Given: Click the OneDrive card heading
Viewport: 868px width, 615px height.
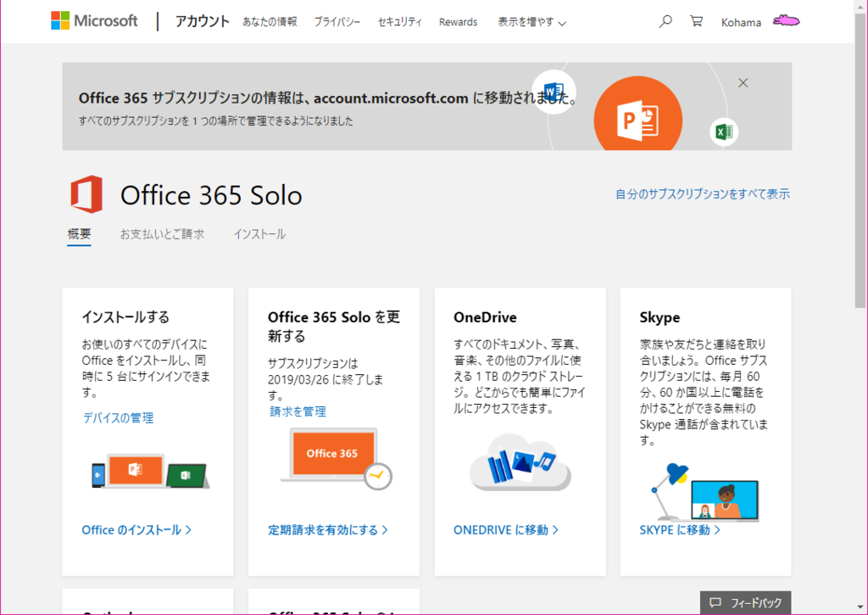Looking at the screenshot, I should point(485,317).
